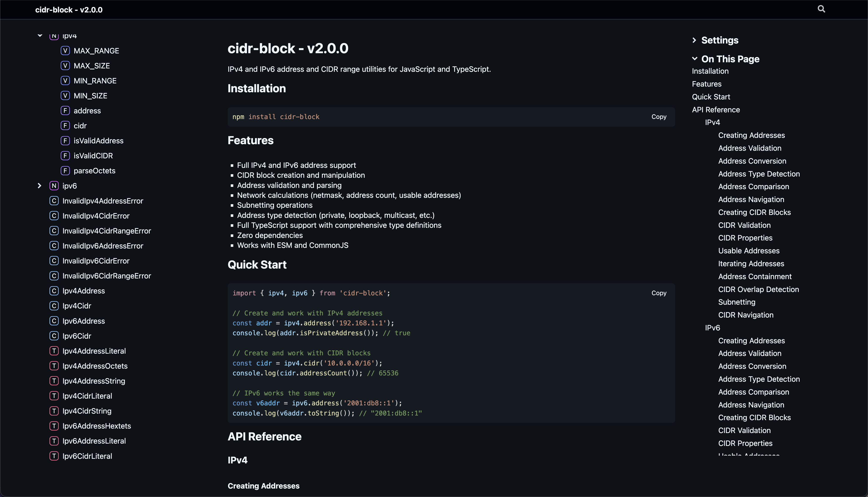Click the V variable icon beside MIN_SIZE

click(x=65, y=96)
